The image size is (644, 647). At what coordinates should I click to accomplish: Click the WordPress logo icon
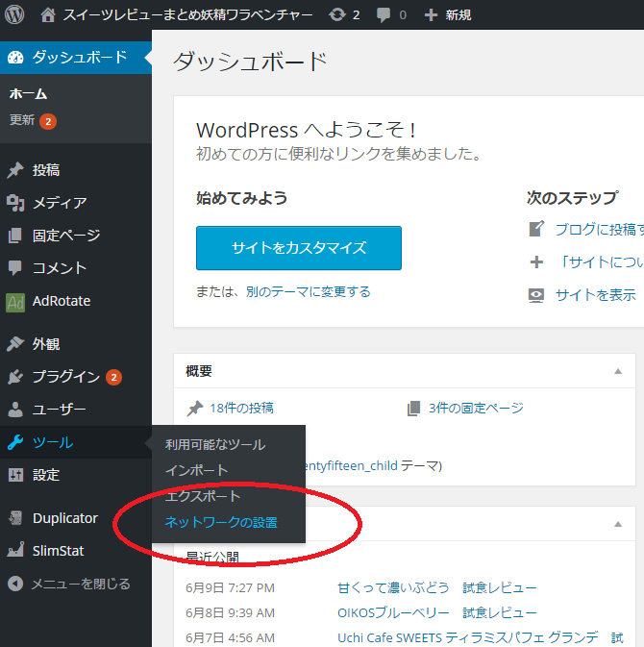14,14
